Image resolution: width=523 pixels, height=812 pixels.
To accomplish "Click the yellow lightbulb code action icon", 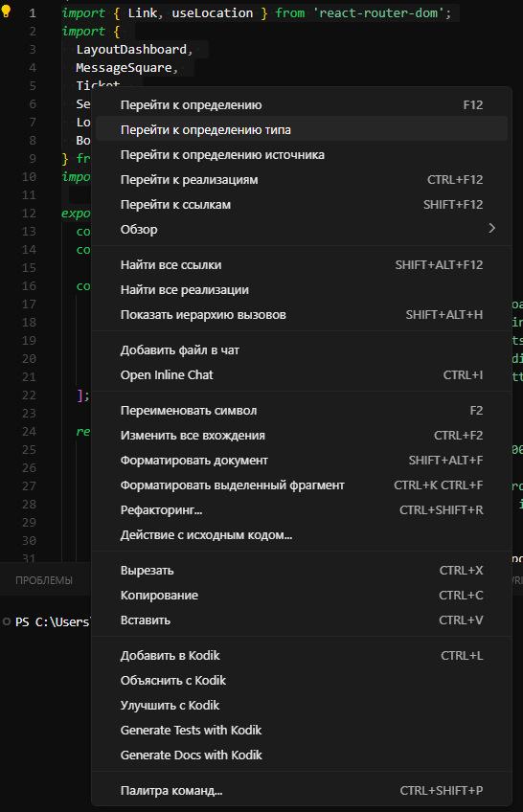I will tap(6, 11).
